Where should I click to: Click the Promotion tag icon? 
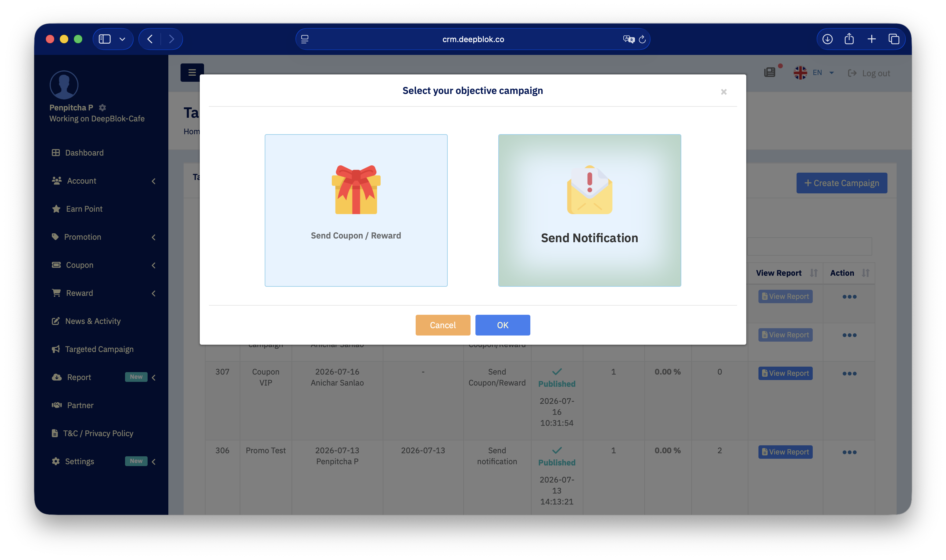[55, 237]
